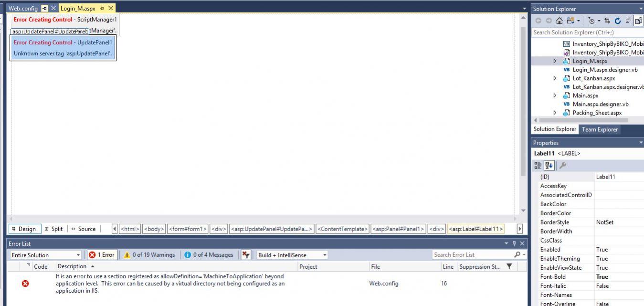This screenshot has width=644, height=306.
Task: Select the <form#form1> breadcrumb tag
Action: pyautogui.click(x=188, y=229)
